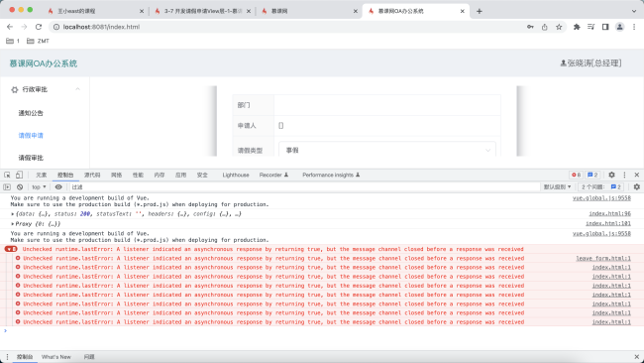The image size is (644, 363).
Task: Open the 2 个问题 issues link
Action: [601, 187]
